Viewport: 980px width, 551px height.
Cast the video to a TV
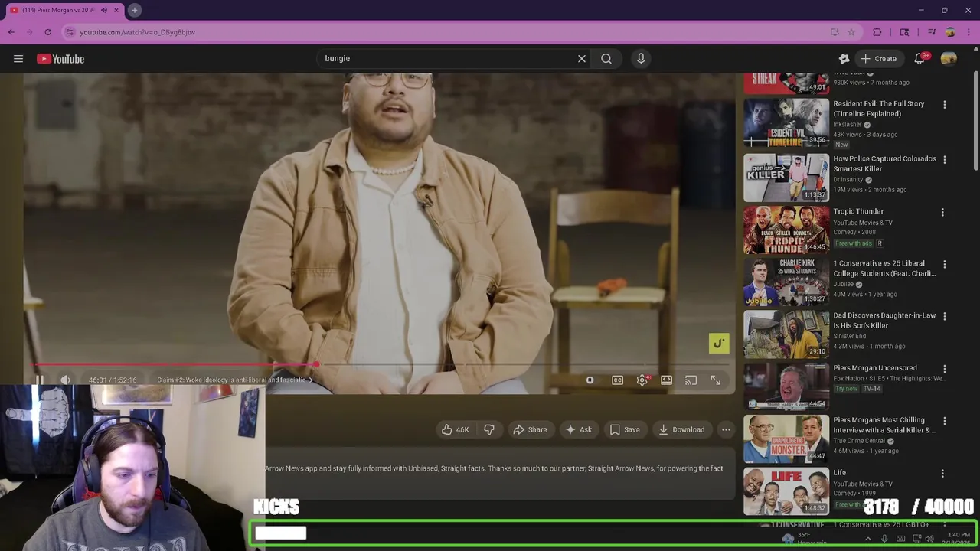[691, 380]
